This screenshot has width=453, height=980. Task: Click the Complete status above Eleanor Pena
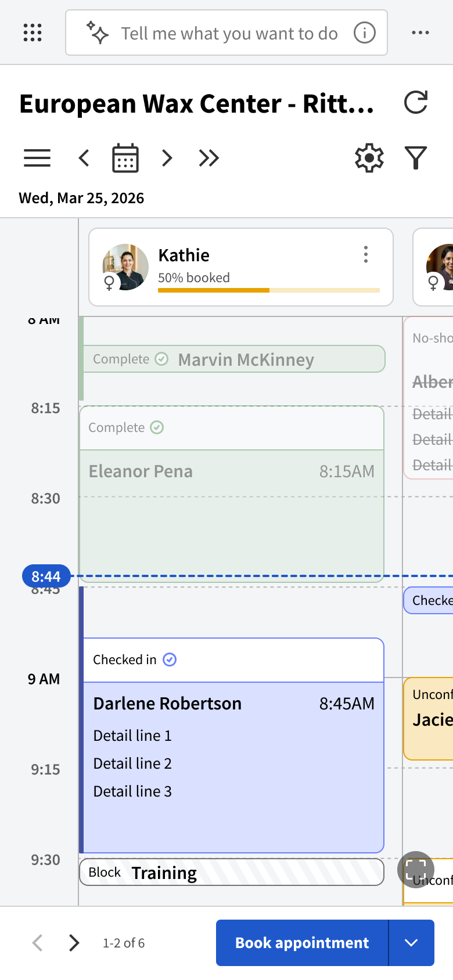click(126, 427)
